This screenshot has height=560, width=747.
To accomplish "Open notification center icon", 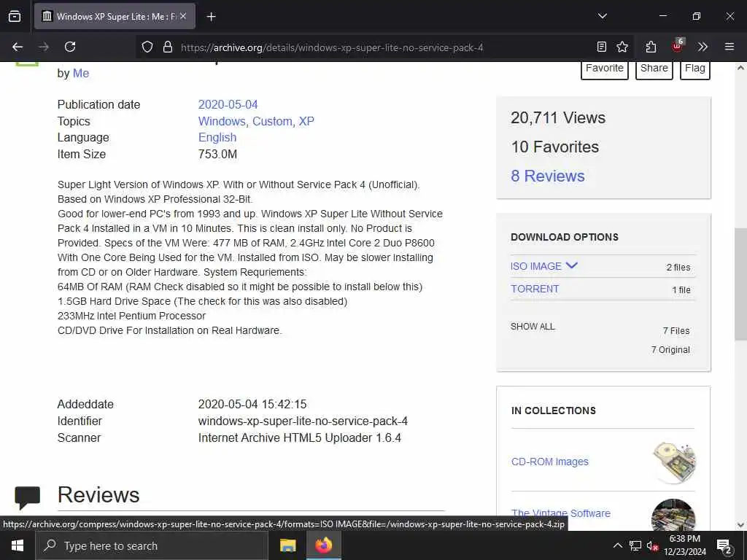I will (724, 546).
